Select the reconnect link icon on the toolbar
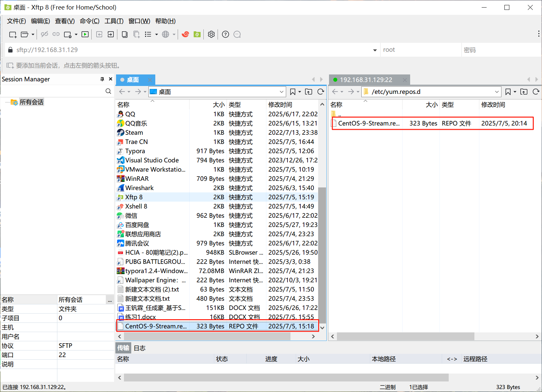The width and height of the screenshot is (542, 392). coord(56,34)
